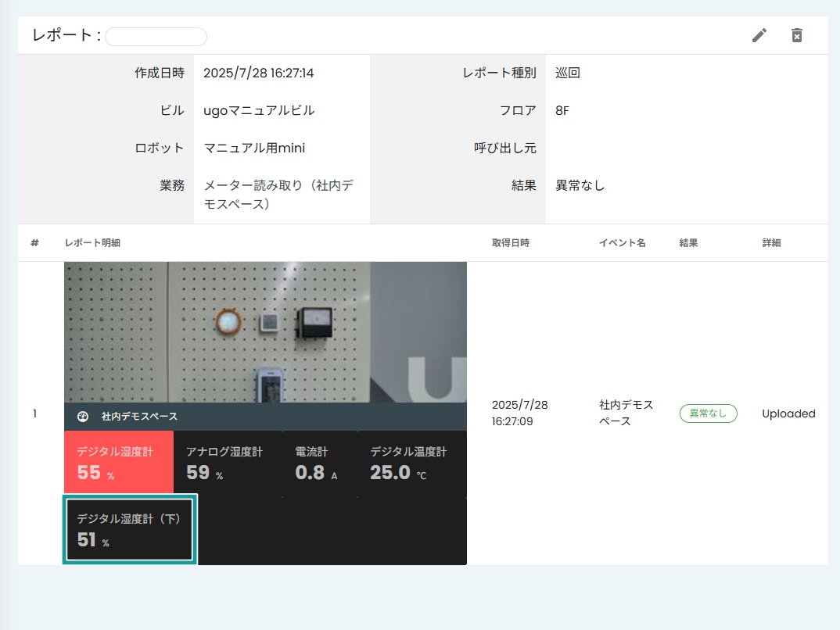Viewport: 840px width, 630px height.
Task: Click the レポート種別 field label
Action: point(499,73)
